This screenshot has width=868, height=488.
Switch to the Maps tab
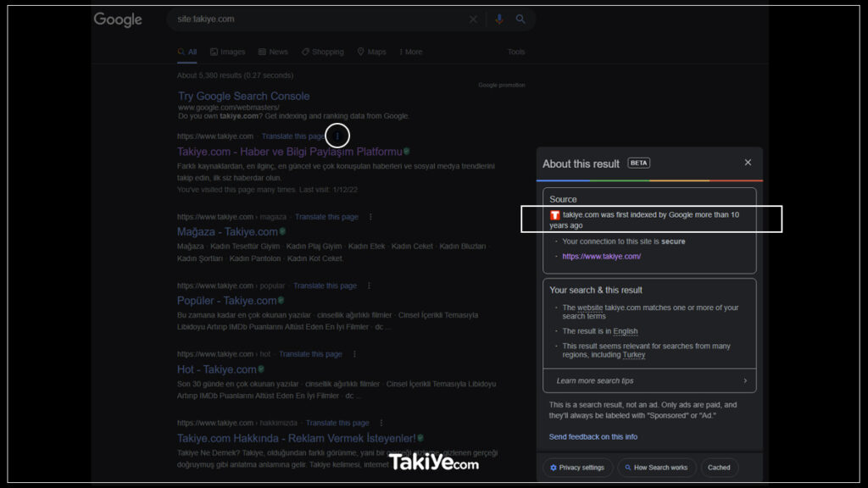(x=371, y=52)
